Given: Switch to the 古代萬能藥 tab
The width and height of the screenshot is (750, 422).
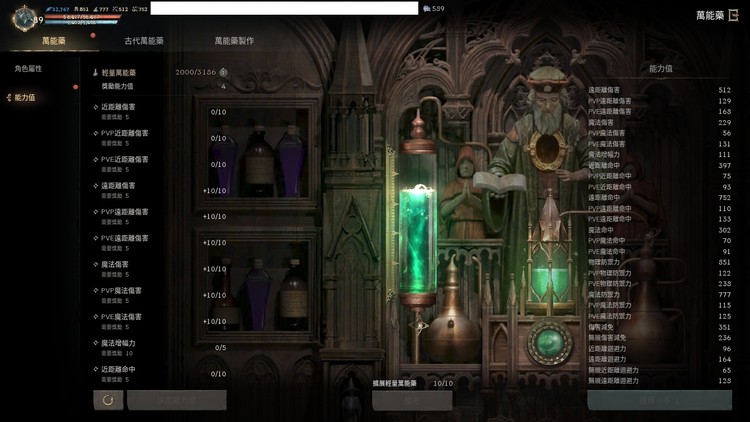Looking at the screenshot, I should click(144, 41).
